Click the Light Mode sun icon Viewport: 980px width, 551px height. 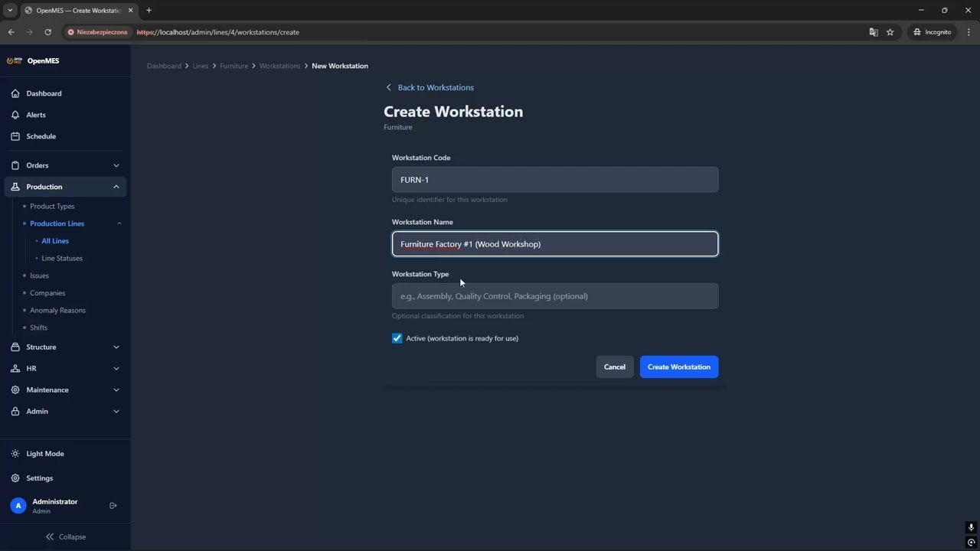tap(15, 454)
